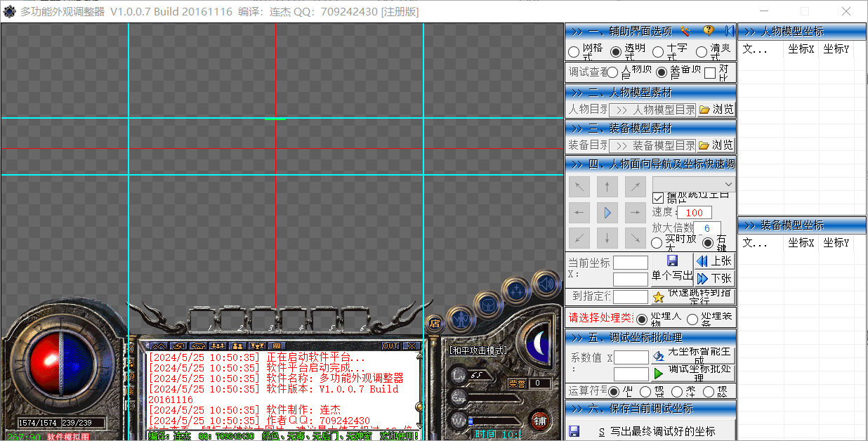Viewport: 868px width, 441px height.
Task: Click the down-right direction arrow
Action: pos(635,237)
